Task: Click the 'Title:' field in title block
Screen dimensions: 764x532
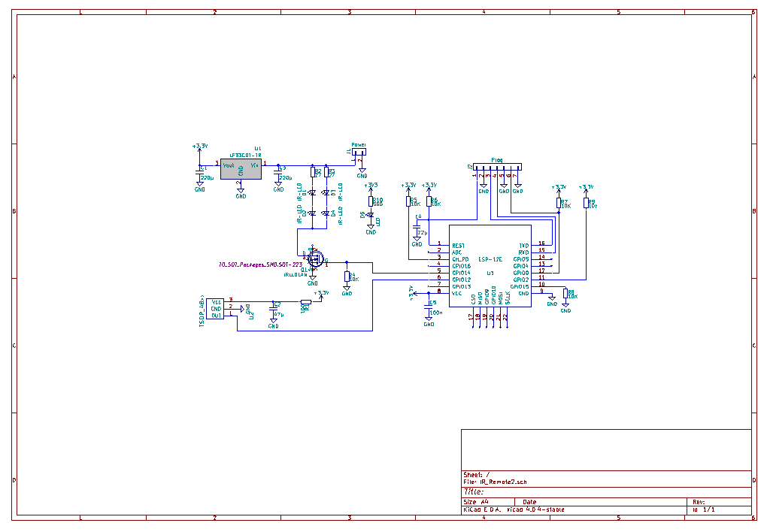Action: click(474, 491)
